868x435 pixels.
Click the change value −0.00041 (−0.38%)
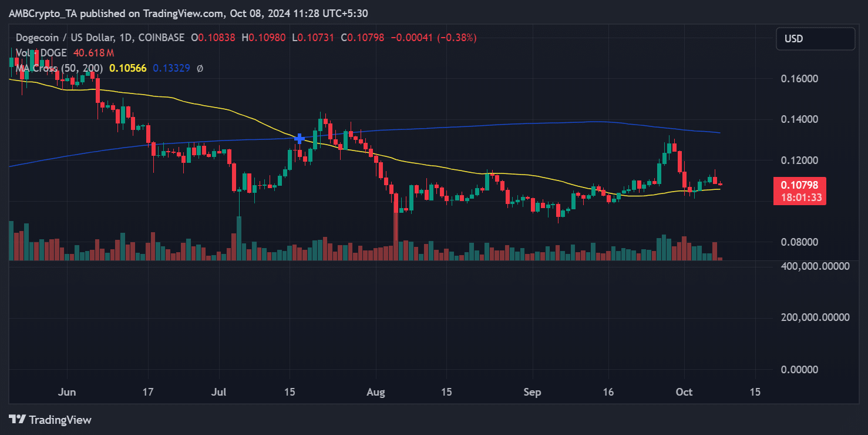tap(433, 38)
